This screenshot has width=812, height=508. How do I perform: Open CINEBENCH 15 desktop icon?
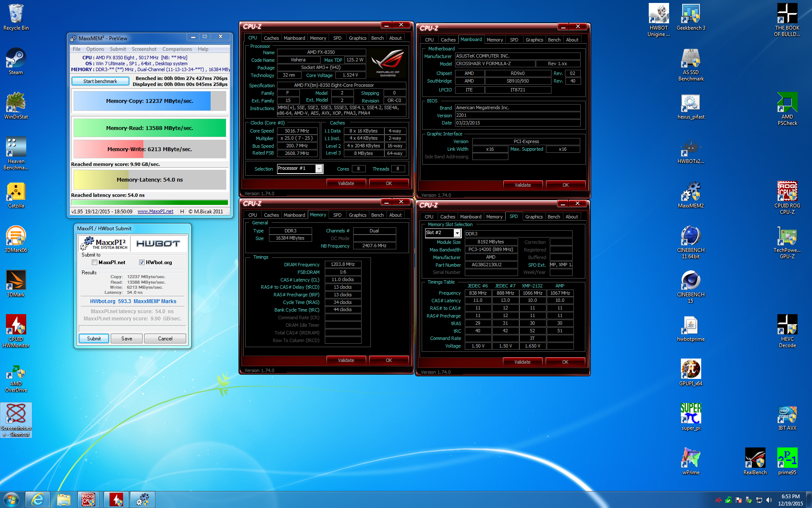coord(691,287)
